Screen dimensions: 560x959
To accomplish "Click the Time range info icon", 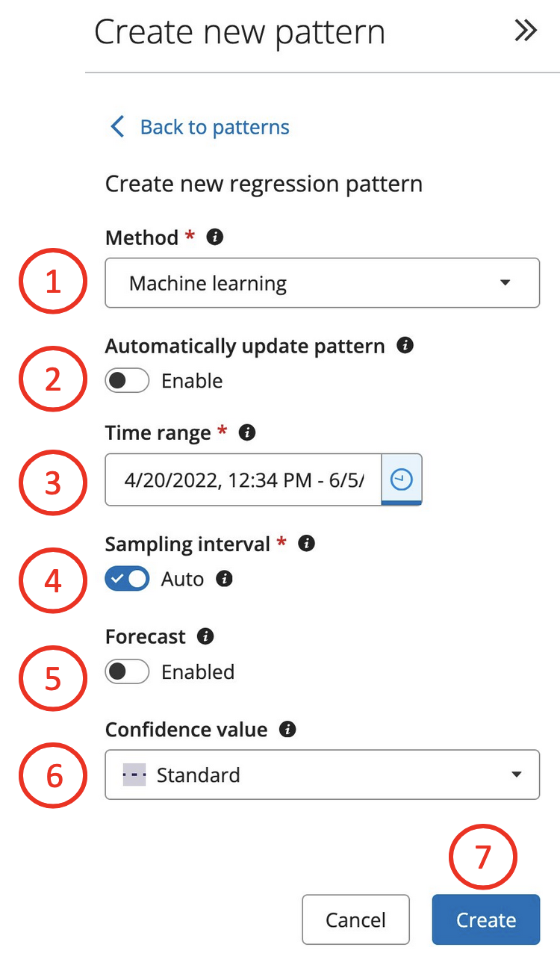I will click(x=246, y=433).
